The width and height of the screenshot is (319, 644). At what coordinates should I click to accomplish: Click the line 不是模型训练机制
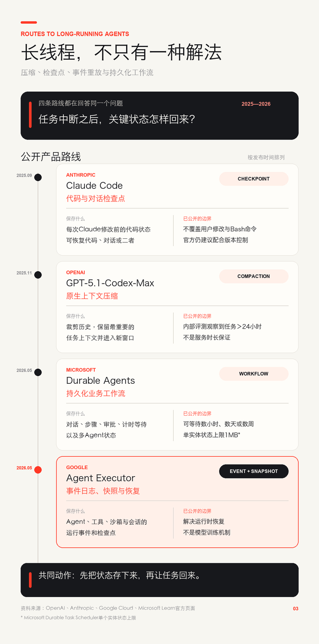(207, 532)
